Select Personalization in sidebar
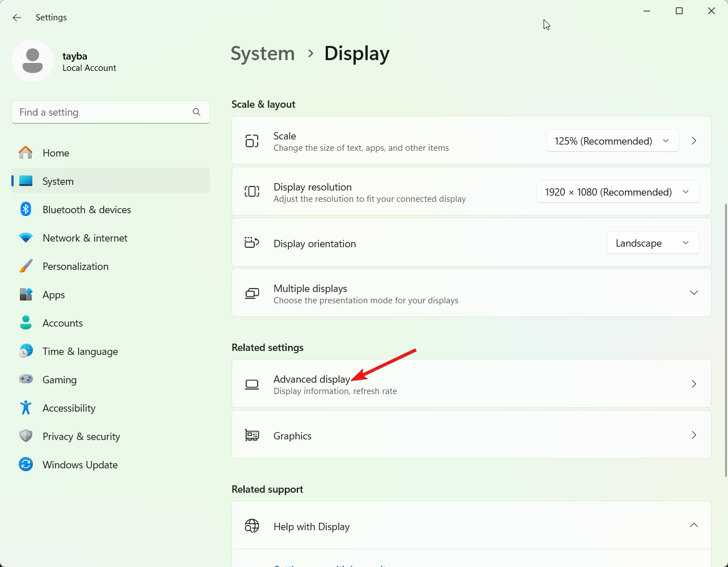 (x=111, y=266)
